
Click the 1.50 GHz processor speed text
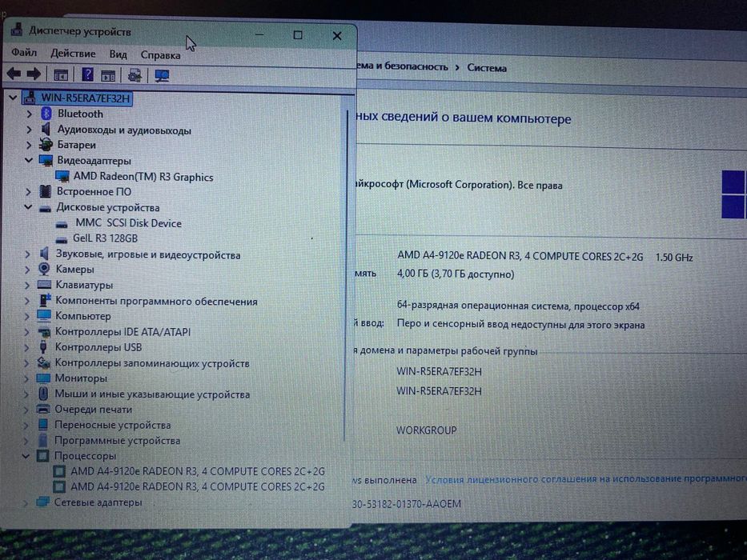(674, 257)
